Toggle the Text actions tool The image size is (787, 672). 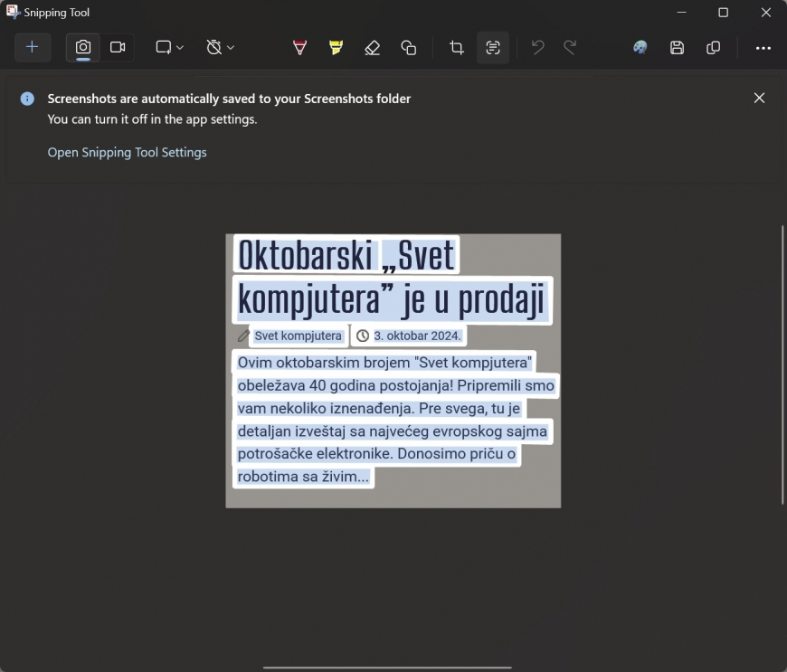click(x=493, y=48)
